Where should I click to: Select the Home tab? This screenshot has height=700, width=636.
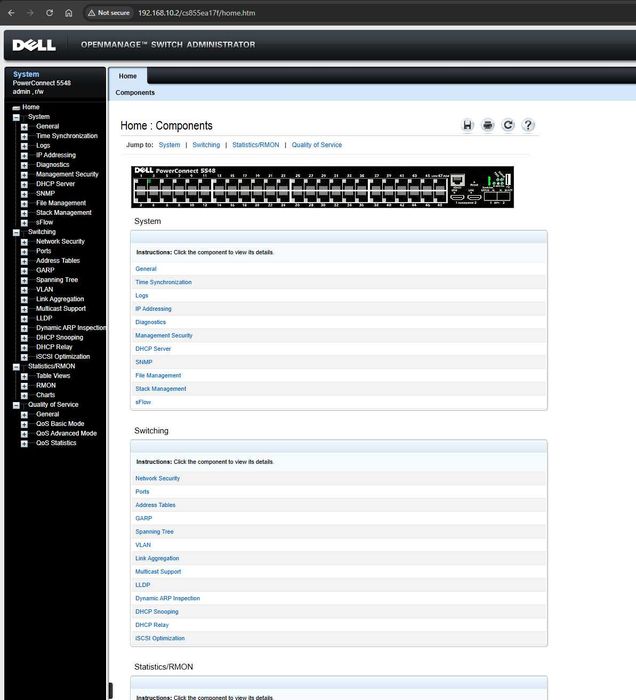128,76
